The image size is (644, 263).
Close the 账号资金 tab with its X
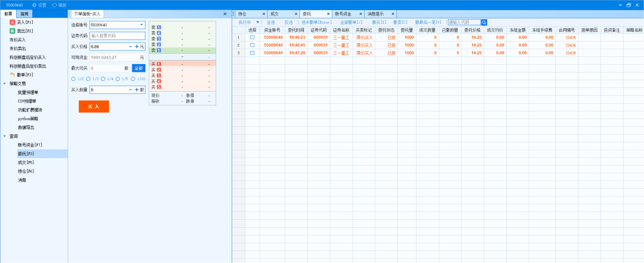[360, 14]
